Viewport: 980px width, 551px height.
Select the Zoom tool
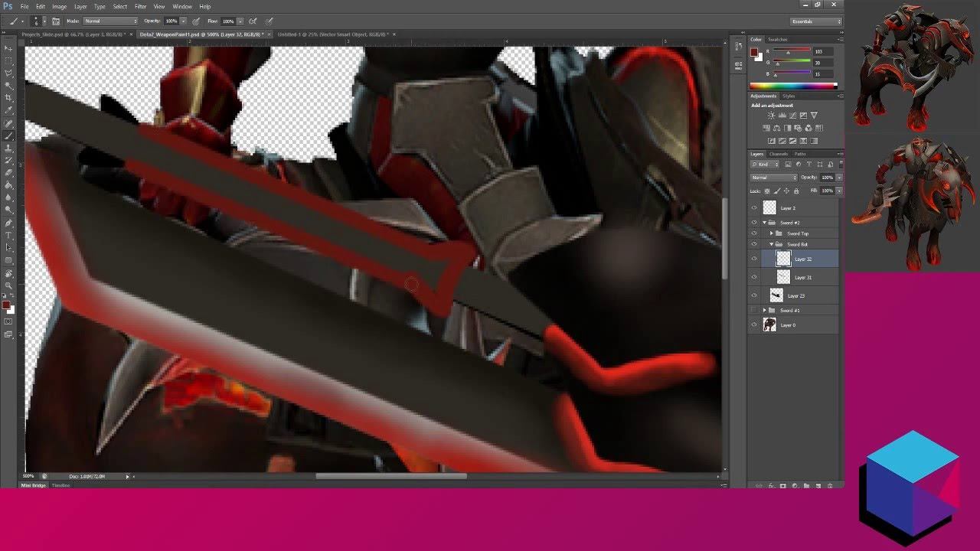pyautogui.click(x=9, y=285)
